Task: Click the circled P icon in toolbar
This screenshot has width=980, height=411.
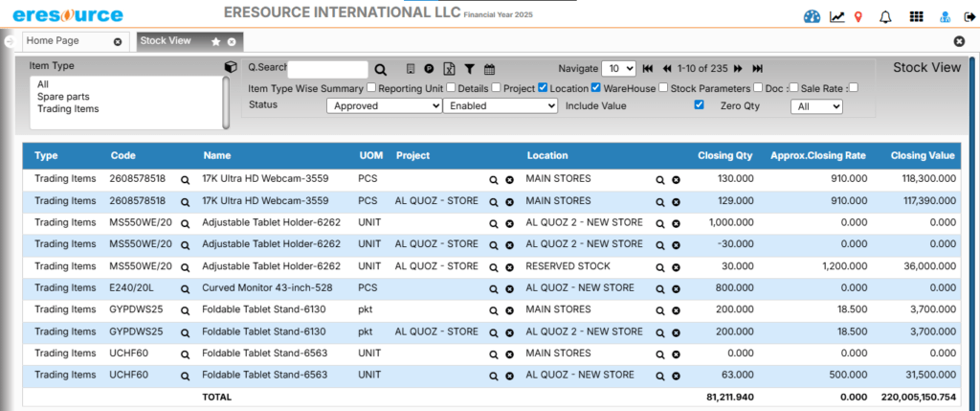Action: point(429,69)
